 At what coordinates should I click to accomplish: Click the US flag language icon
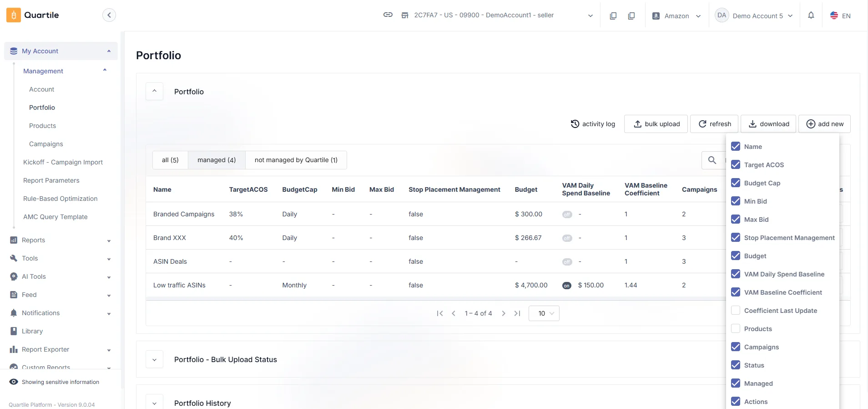point(834,15)
